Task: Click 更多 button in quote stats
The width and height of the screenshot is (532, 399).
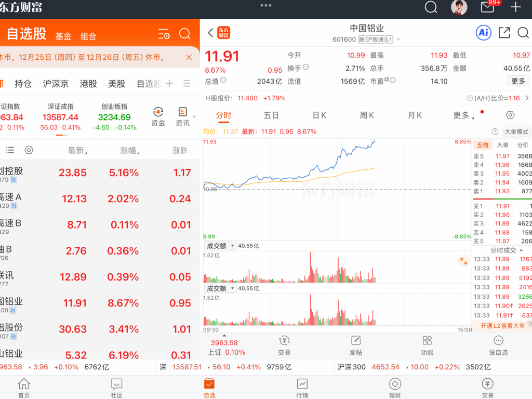Action: click(x=518, y=81)
